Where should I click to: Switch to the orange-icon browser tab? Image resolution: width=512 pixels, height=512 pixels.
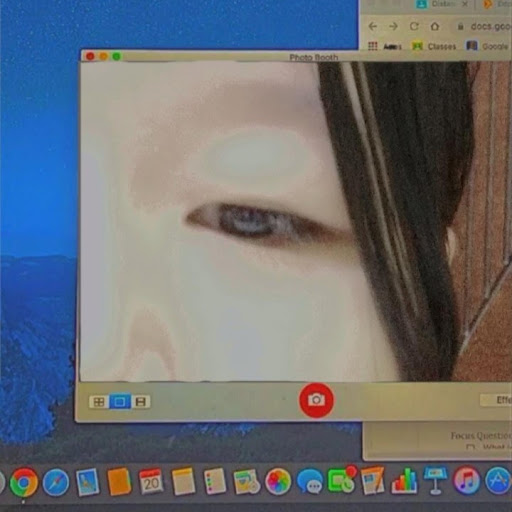tap(497, 5)
